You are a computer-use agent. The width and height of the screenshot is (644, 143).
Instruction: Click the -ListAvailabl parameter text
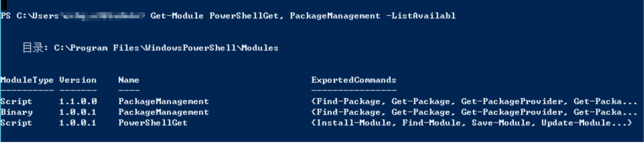(x=421, y=16)
